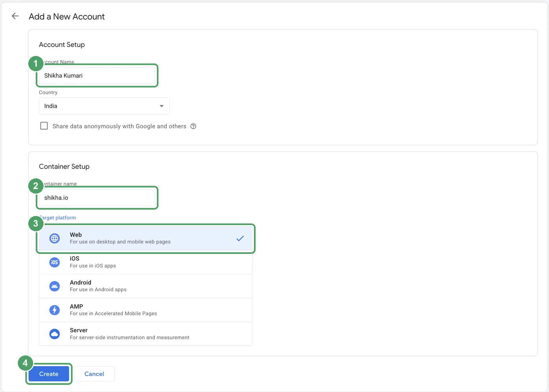The height and width of the screenshot is (392, 549).
Task: Click "For use in Accelerated Mobile Pages" text
Action: (113, 314)
